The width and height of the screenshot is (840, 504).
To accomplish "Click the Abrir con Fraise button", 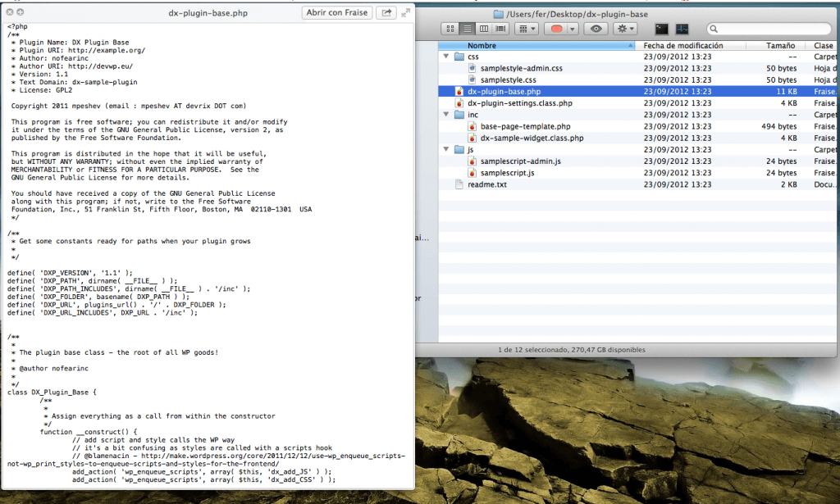I will [336, 12].
